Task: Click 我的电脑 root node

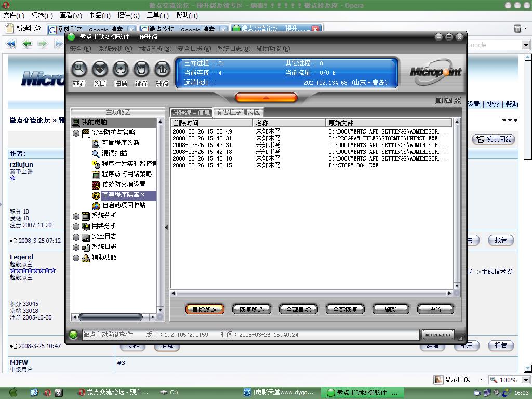Action: pyautogui.click(x=94, y=122)
